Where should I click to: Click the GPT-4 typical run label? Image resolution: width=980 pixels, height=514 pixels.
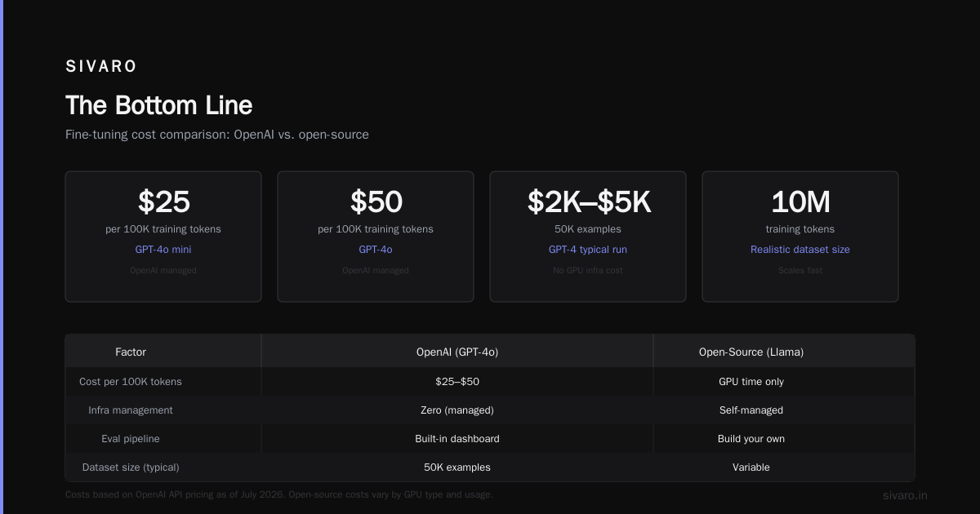(x=588, y=250)
